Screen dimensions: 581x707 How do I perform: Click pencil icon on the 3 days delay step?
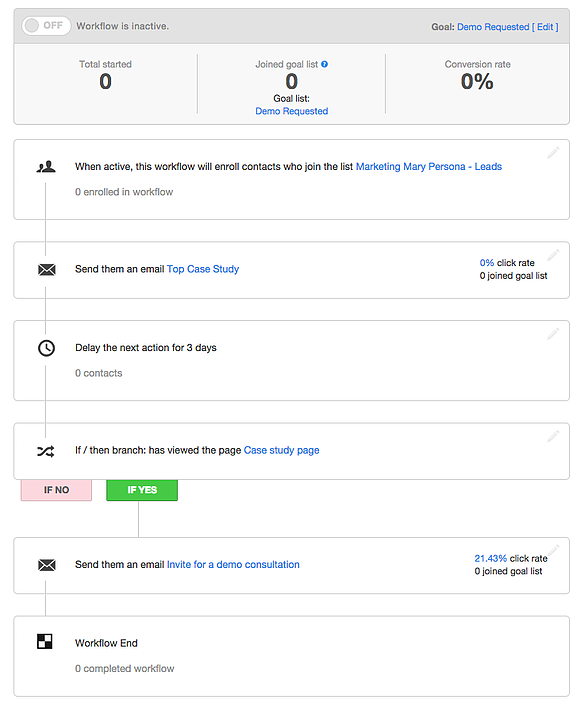coord(553,334)
